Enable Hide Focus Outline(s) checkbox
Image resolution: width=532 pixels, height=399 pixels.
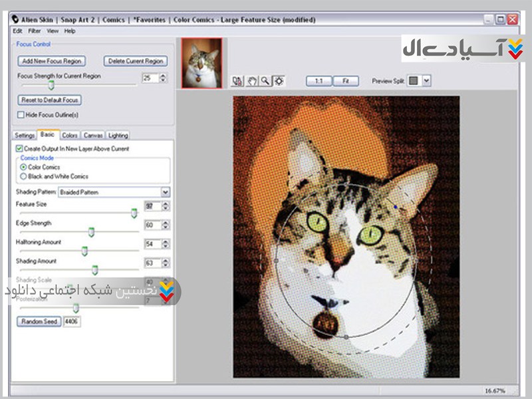click(x=21, y=114)
